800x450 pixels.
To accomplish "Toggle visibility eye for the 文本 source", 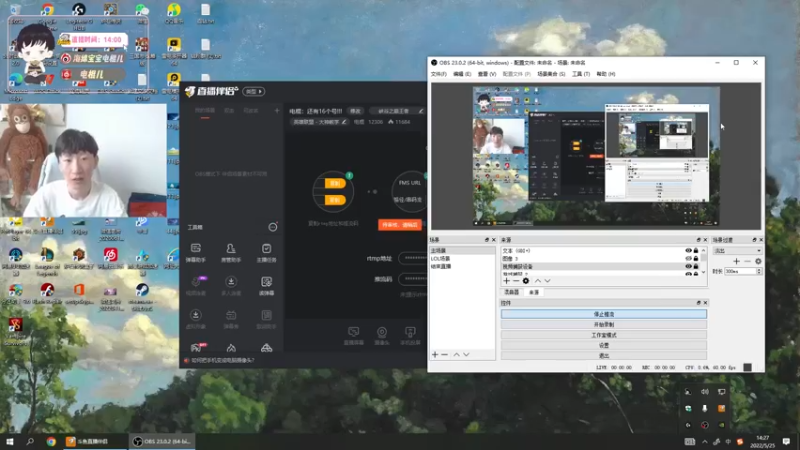I will click(688, 251).
